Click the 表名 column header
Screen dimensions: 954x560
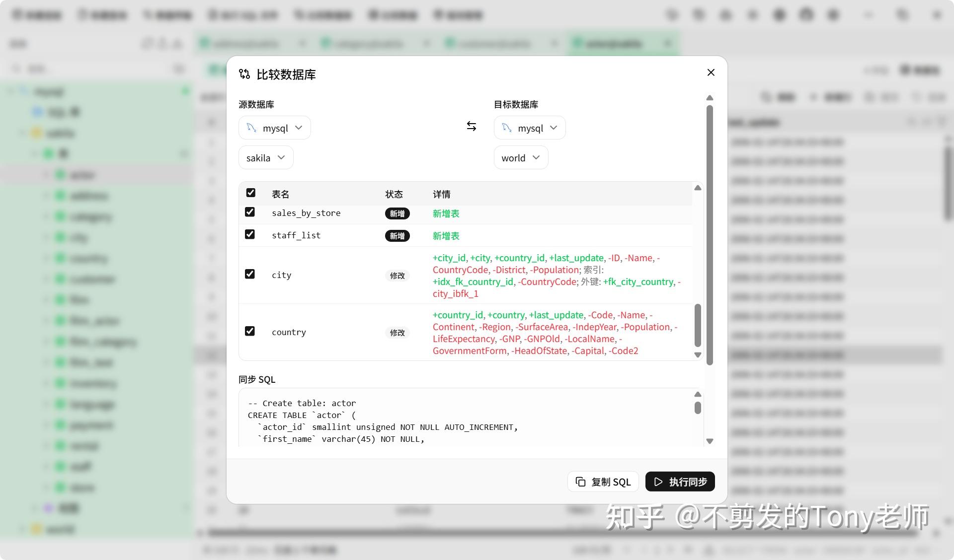pos(280,194)
